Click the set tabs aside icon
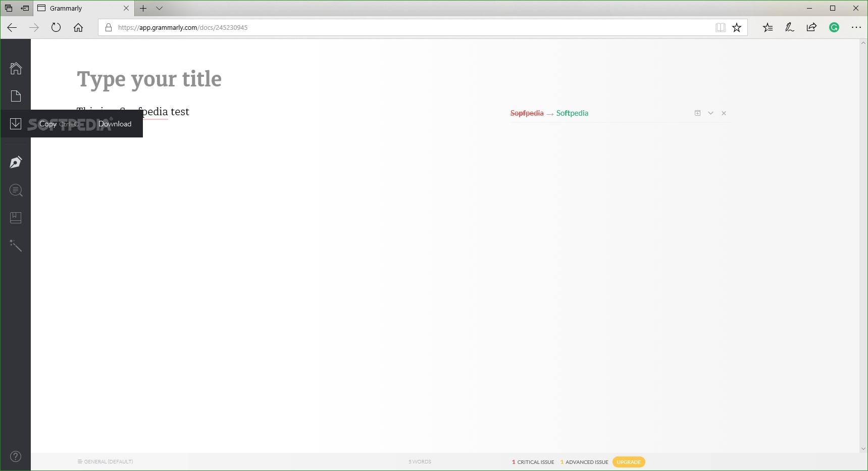Screen dimensions: 868x471 (x=24, y=9)
